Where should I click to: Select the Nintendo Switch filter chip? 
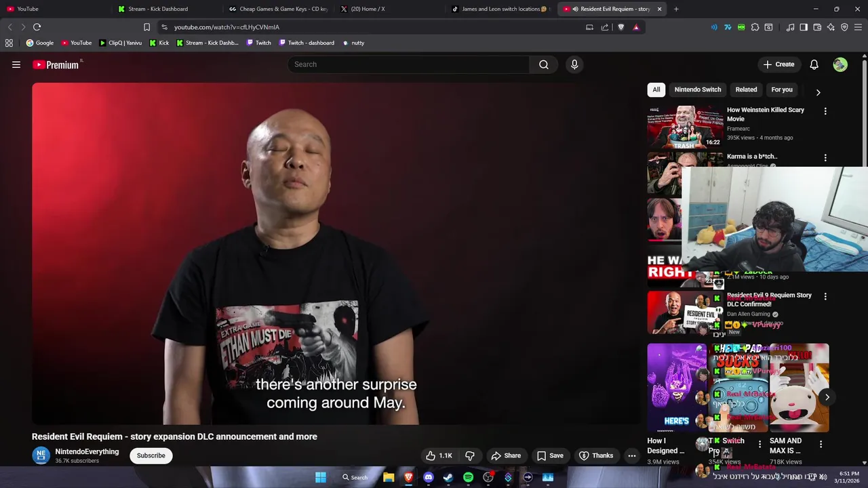click(698, 89)
